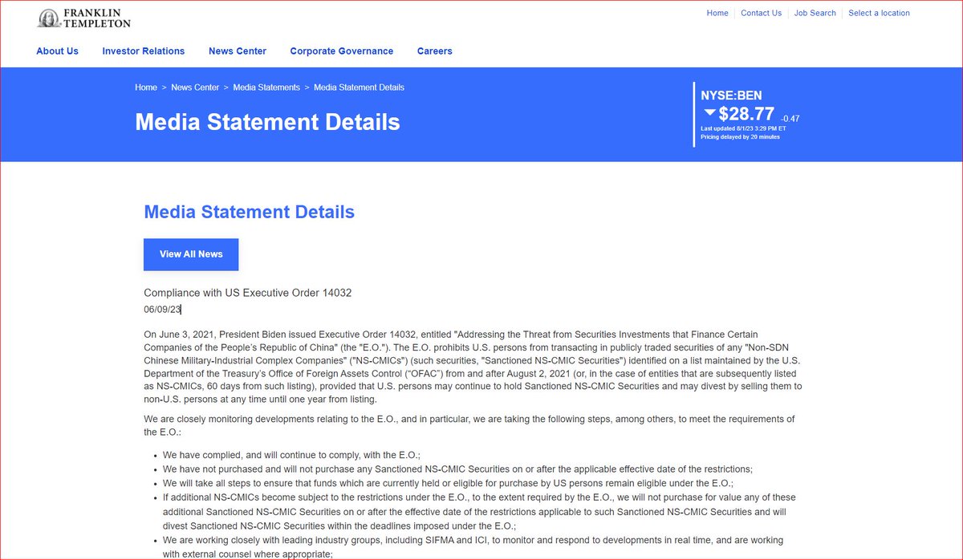Click the stock price down-arrow icon
The width and height of the screenshot is (963, 560).
pos(709,113)
